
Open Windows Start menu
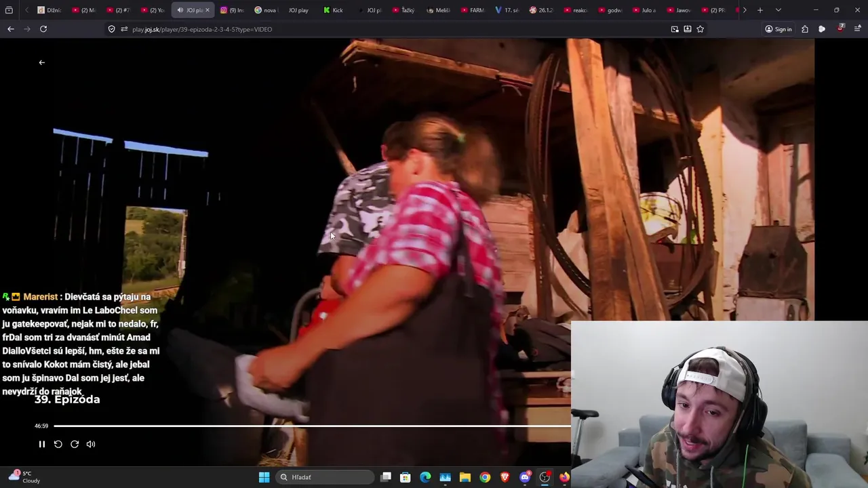pyautogui.click(x=264, y=477)
